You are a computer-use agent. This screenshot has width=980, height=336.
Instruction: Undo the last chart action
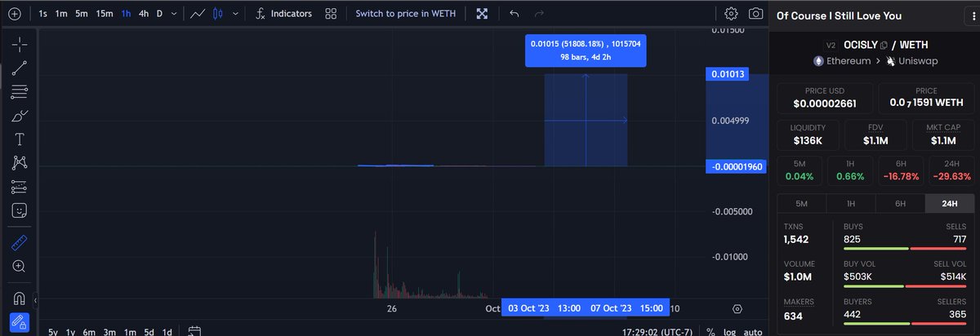click(514, 14)
